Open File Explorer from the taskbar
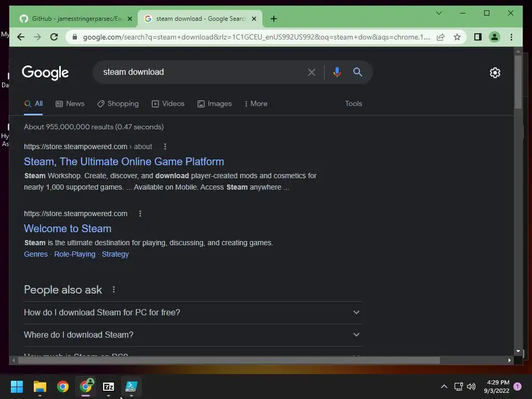 click(39, 387)
